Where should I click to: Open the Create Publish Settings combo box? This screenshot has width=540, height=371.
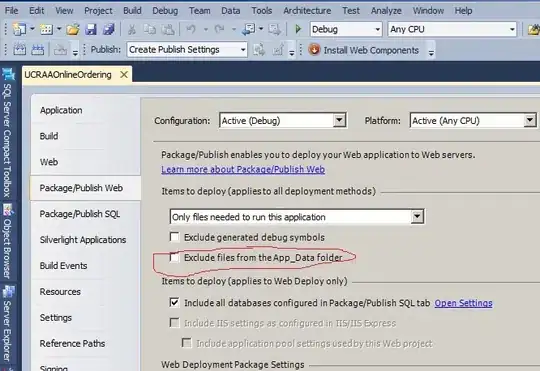click(x=187, y=50)
